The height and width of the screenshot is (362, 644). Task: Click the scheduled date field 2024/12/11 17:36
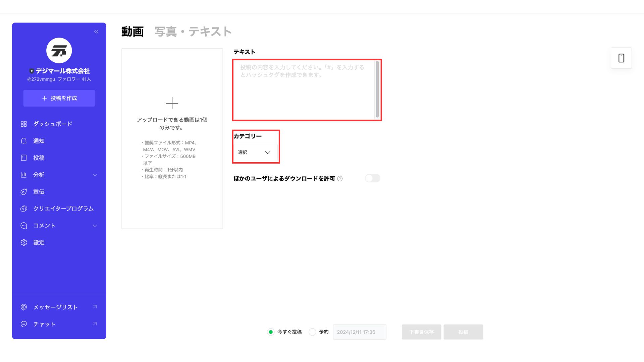360,332
